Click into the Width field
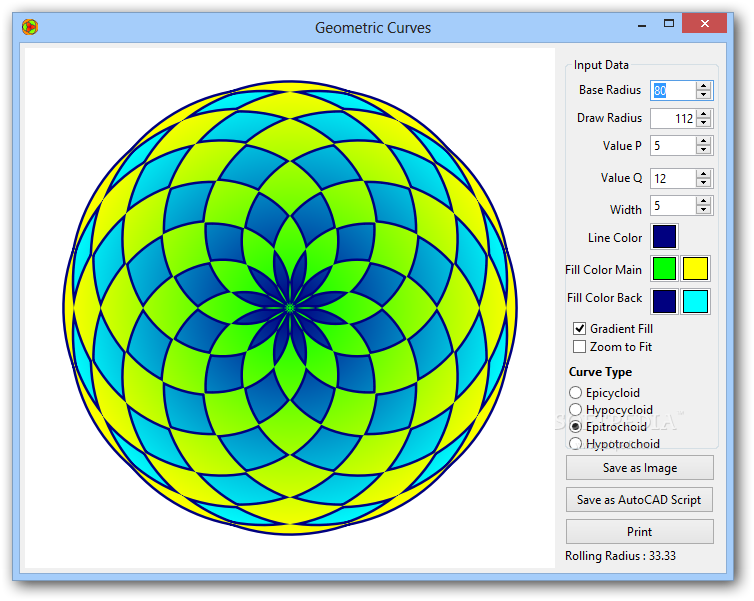Image resolution: width=754 pixels, height=601 pixels. pos(673,206)
